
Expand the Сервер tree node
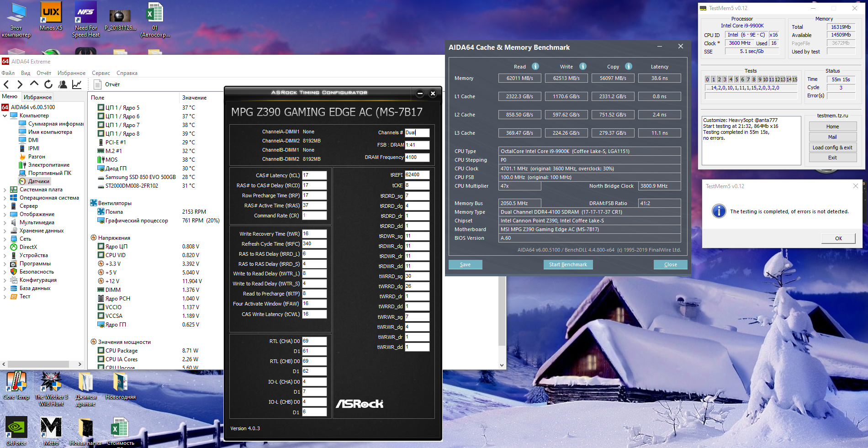5,206
